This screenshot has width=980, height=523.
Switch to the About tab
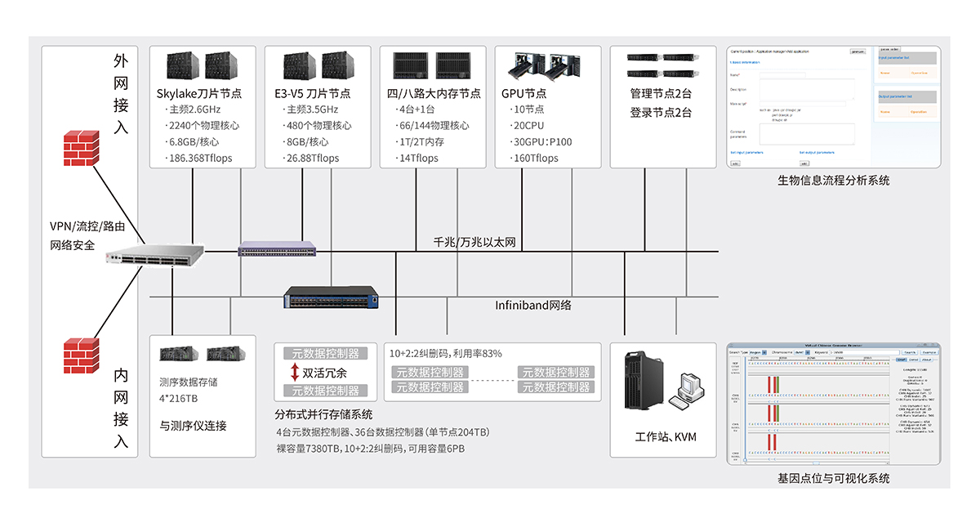pyautogui.click(x=926, y=359)
